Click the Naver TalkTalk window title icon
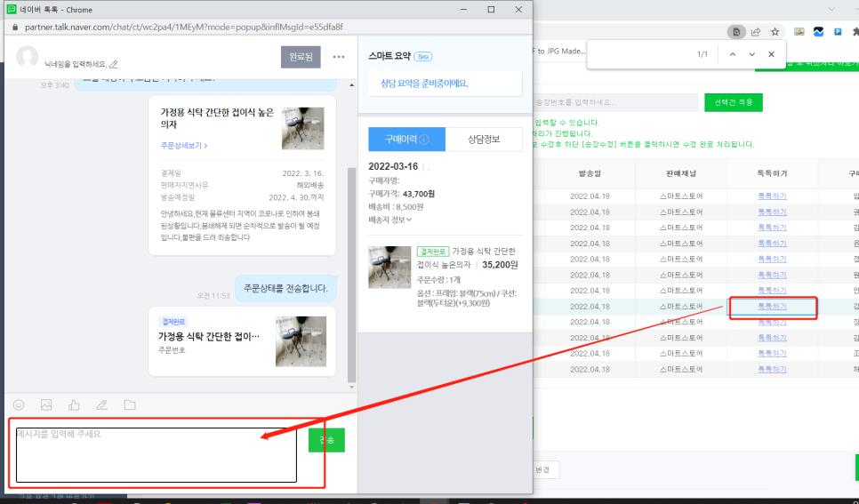Screen dimensions: 859x504 coord(11,9)
